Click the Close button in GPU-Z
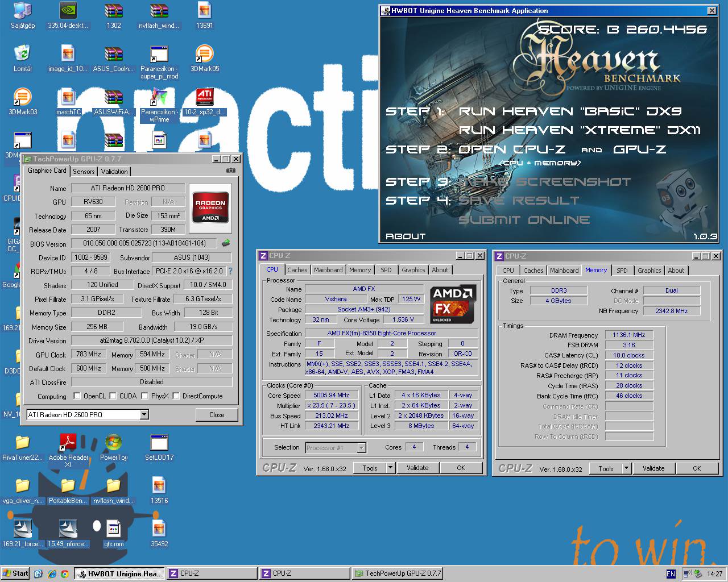Image resolution: width=728 pixels, height=582 pixels. click(217, 415)
